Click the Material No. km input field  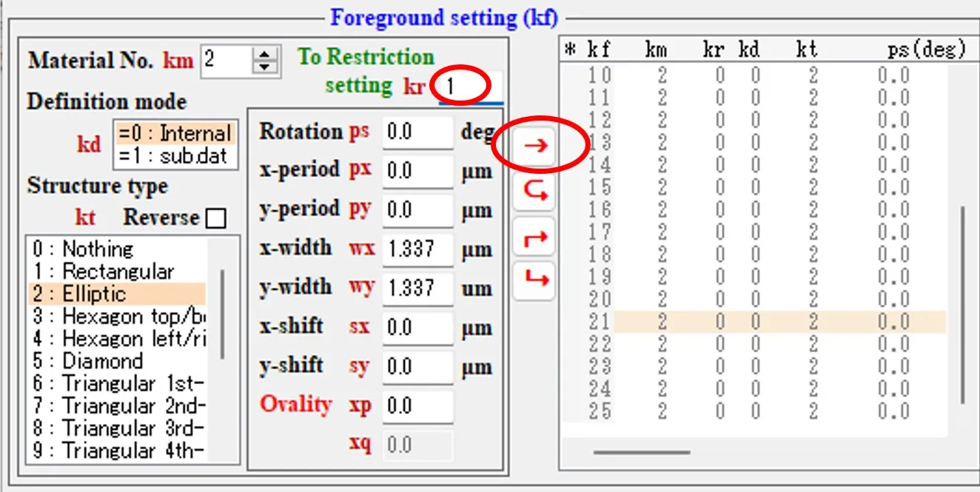(x=226, y=60)
